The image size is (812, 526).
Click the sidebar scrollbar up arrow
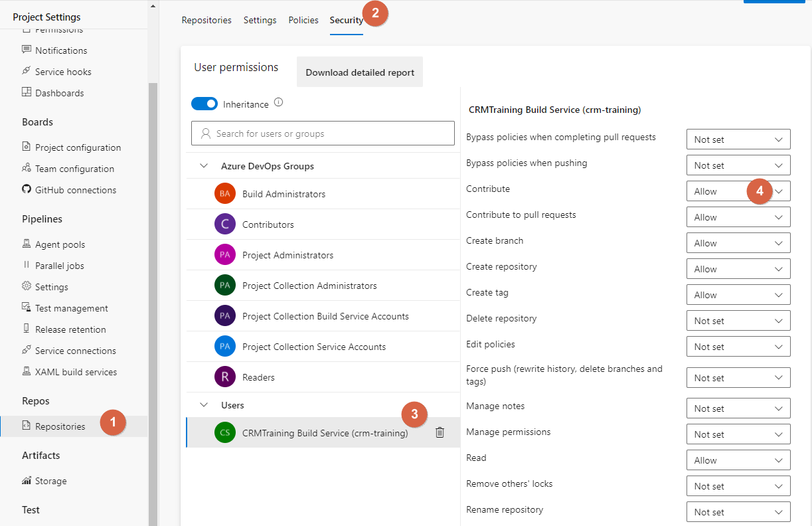(153, 5)
